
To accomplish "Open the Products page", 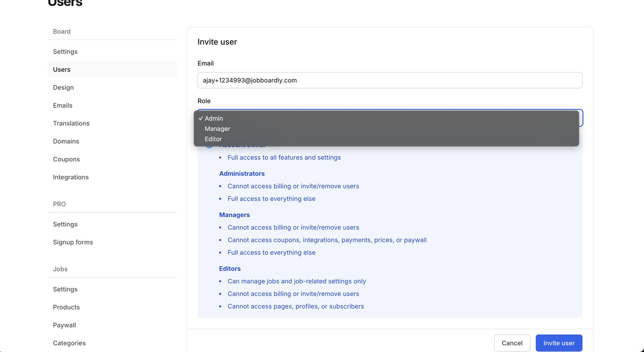I will click(66, 307).
